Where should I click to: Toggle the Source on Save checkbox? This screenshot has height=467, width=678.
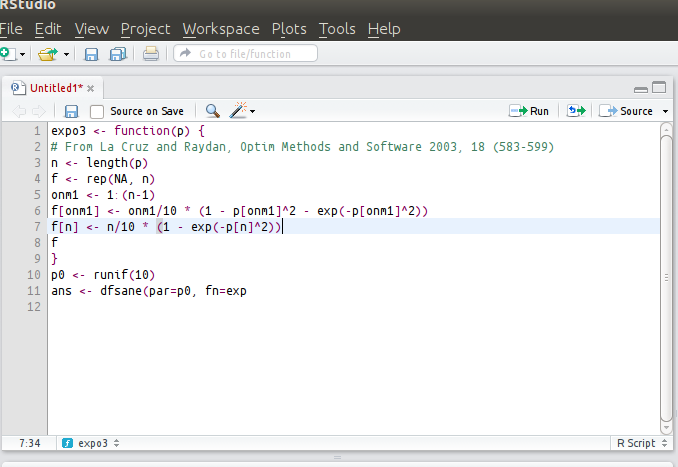(97, 111)
